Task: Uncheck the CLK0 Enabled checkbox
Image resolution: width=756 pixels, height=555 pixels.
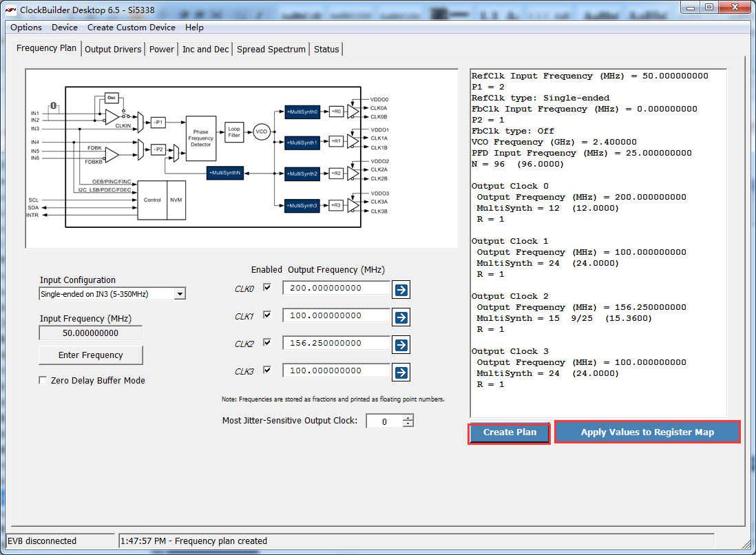Action: coord(267,287)
